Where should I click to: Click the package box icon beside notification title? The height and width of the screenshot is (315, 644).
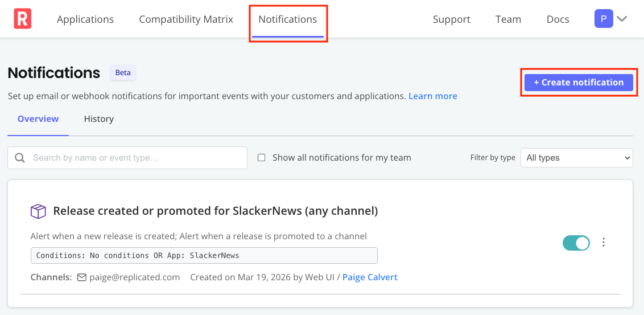[38, 211]
